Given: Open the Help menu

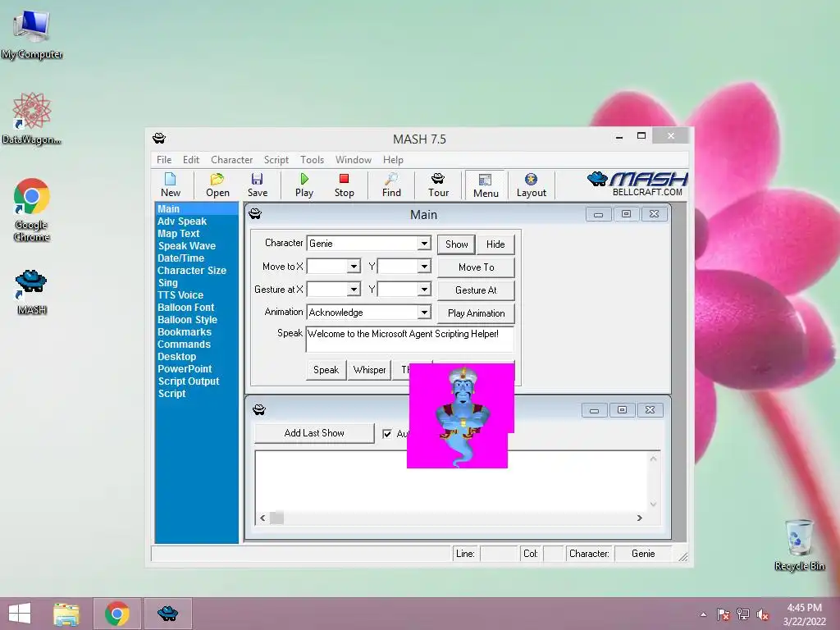Looking at the screenshot, I should tap(393, 160).
